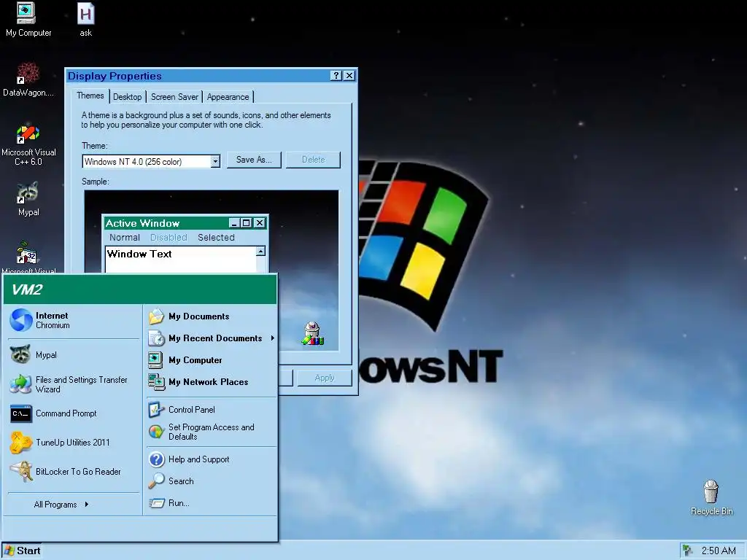Click Selected in sample Active Window
747x560 pixels.
[x=216, y=237]
